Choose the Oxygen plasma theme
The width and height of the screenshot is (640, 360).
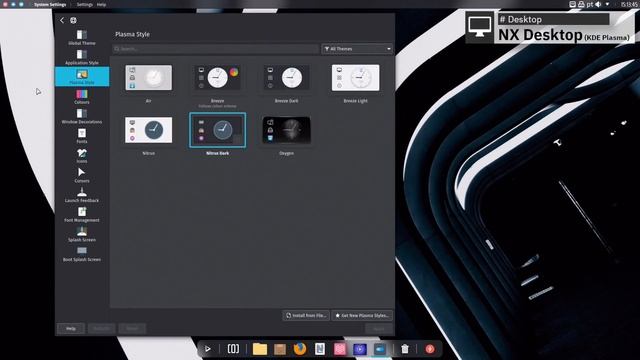click(287, 130)
